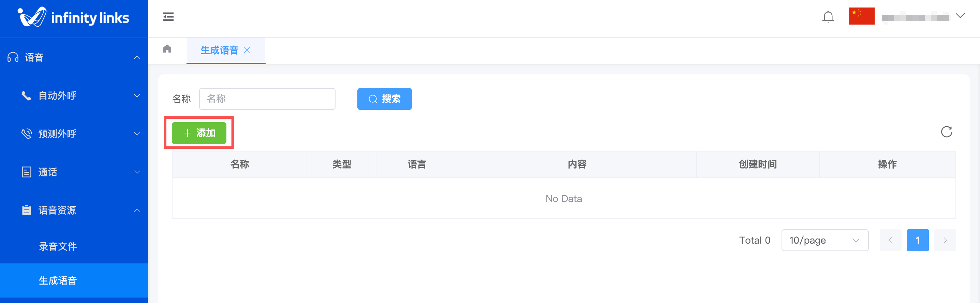Click the infinity links logo
The image size is (980, 303).
click(74, 17)
